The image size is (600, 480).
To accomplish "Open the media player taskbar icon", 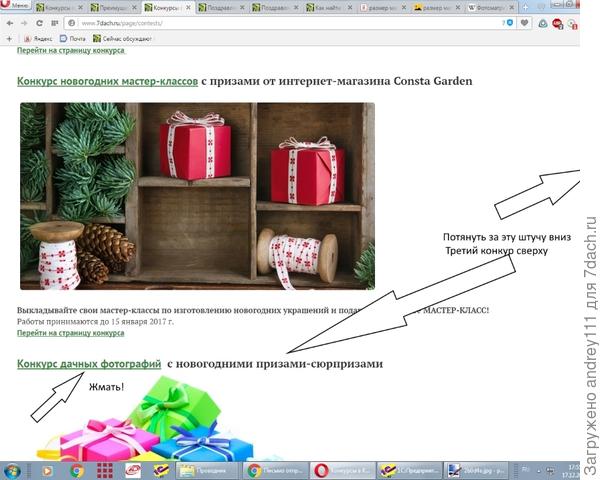I will click(x=45, y=469).
